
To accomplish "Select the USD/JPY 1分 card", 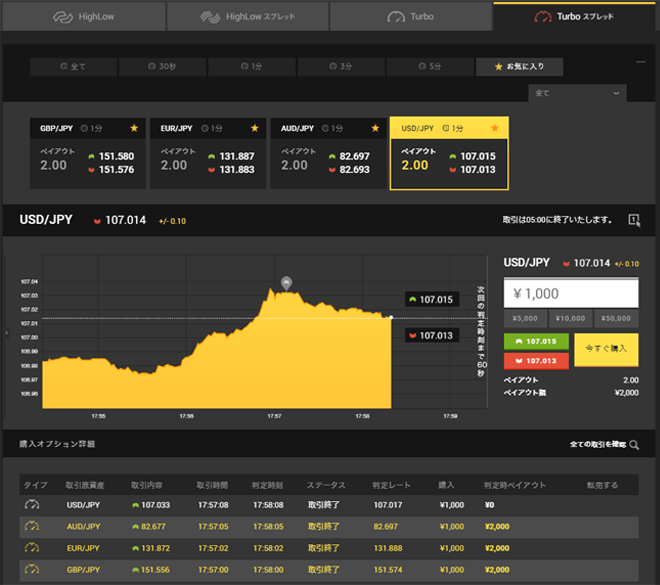I will 449,153.
